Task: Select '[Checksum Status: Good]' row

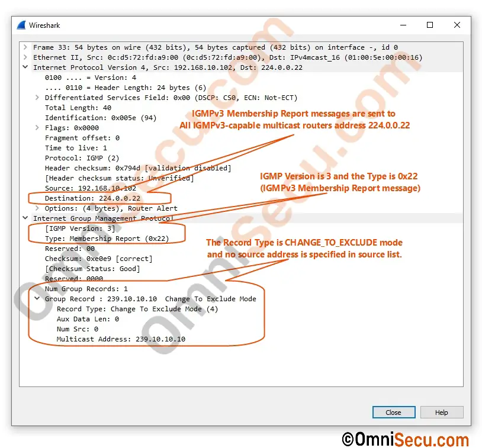Action: 92,269
